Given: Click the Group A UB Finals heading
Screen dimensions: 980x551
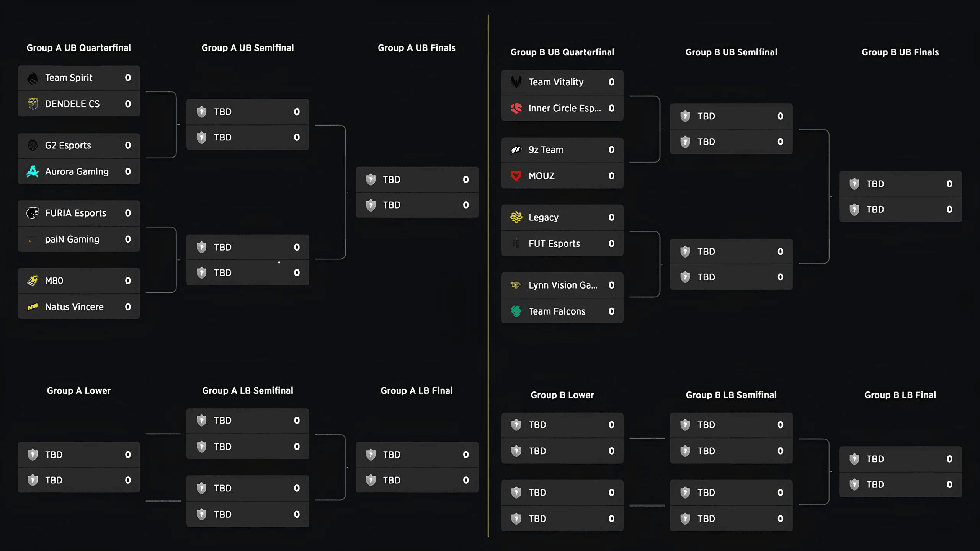Looking at the screenshot, I should click(x=416, y=48).
